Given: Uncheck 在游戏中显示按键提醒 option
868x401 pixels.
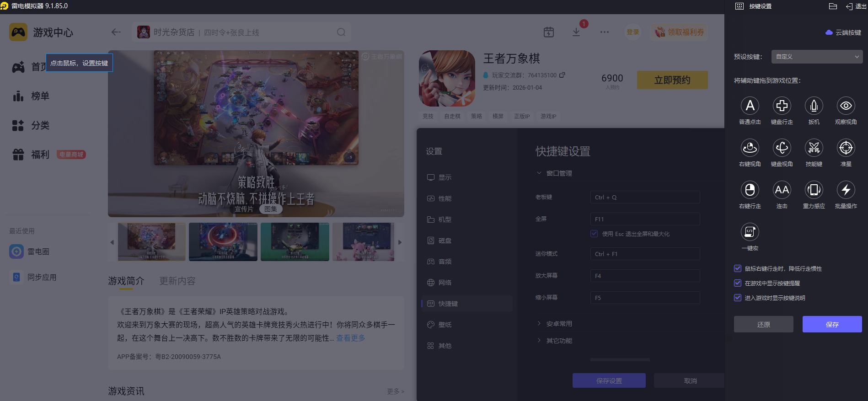Looking at the screenshot, I should 738,283.
